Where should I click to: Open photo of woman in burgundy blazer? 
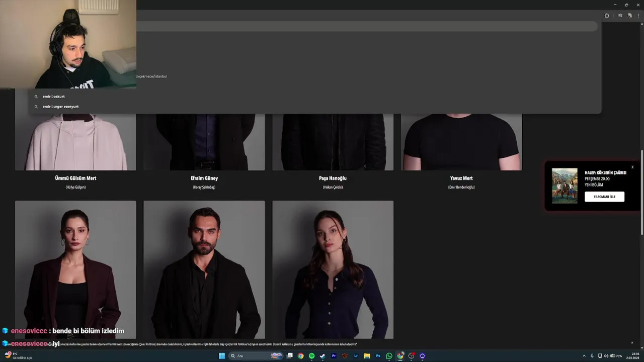(x=75, y=269)
